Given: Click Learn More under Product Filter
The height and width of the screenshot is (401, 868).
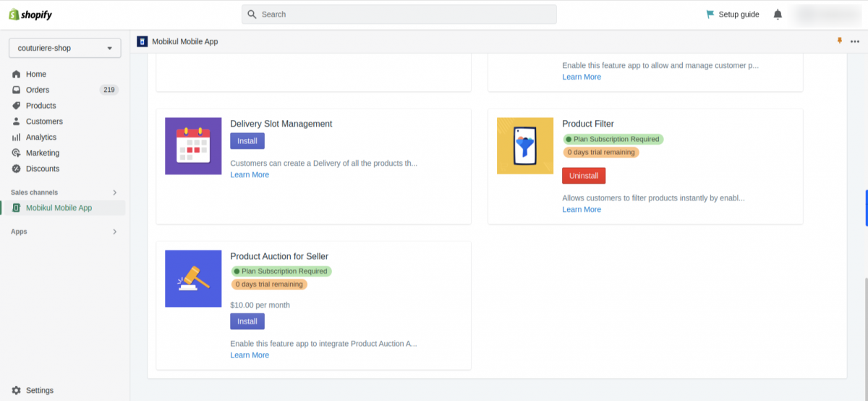Looking at the screenshot, I should pyautogui.click(x=582, y=209).
